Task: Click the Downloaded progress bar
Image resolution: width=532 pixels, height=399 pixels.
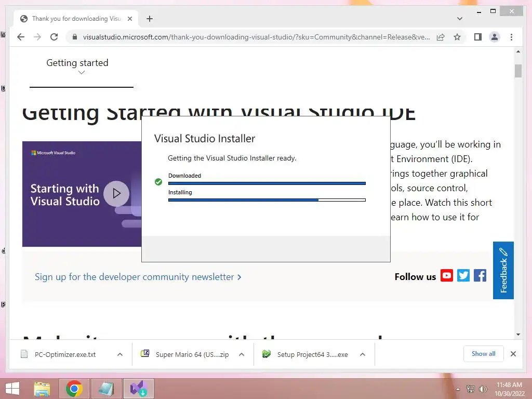Action: 267,183
